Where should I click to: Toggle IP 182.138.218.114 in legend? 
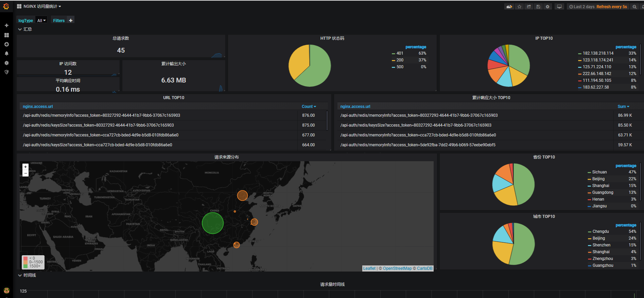tap(598, 53)
